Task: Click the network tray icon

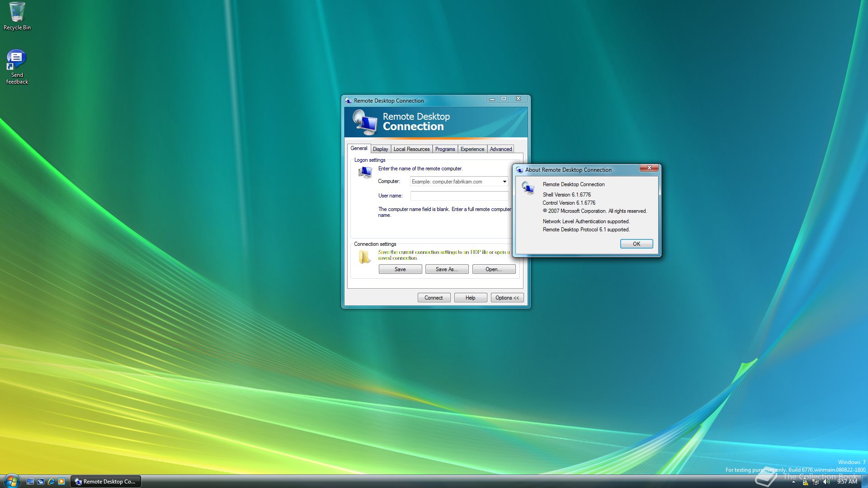Action: 816,482
